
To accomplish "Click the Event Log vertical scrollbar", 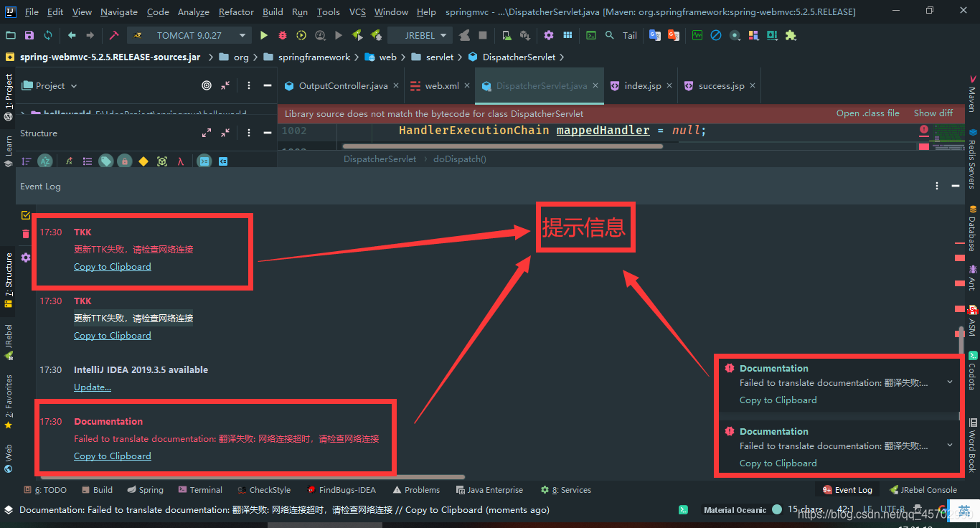I will click(961, 341).
